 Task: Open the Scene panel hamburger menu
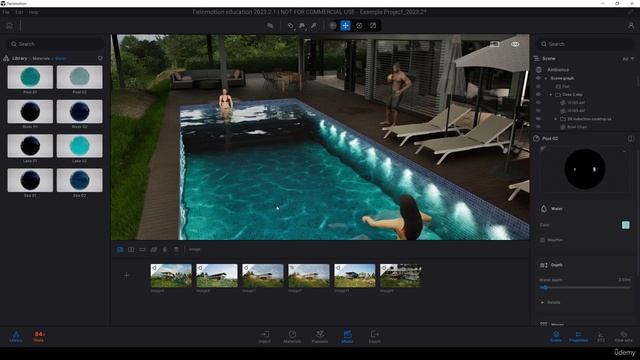537,59
